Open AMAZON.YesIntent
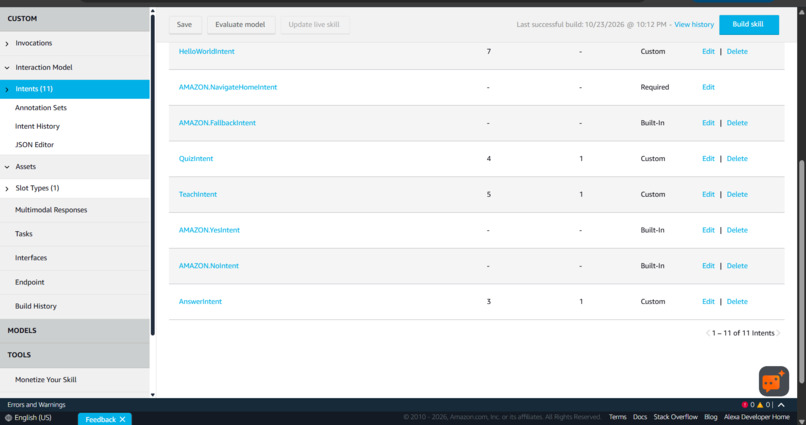806x425 pixels. pyautogui.click(x=209, y=230)
